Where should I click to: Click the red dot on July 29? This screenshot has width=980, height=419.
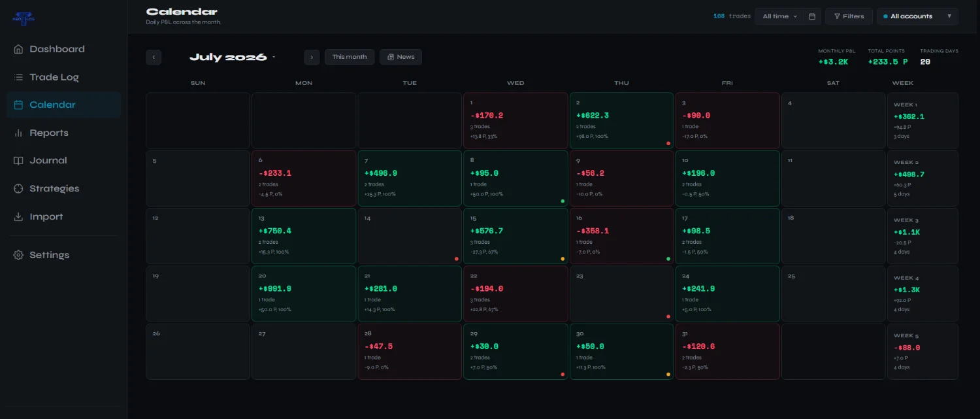[x=563, y=375]
